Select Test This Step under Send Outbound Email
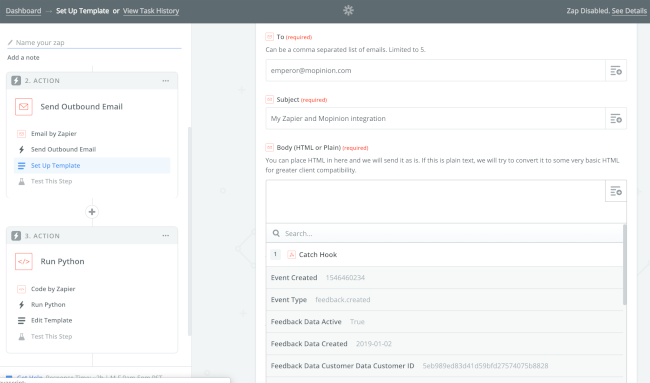Image resolution: width=650 pixels, height=383 pixels. pyautogui.click(x=51, y=181)
